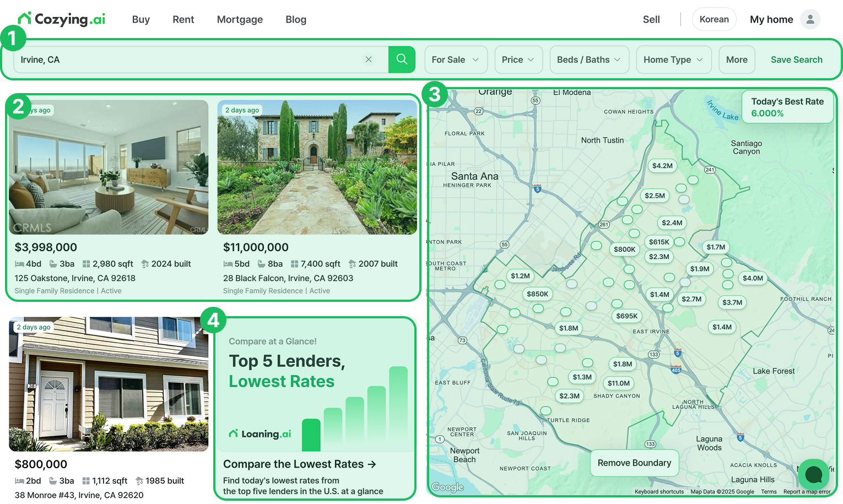843x504 pixels.
Task: Click the Cozying.ai home logo
Action: 62,19
